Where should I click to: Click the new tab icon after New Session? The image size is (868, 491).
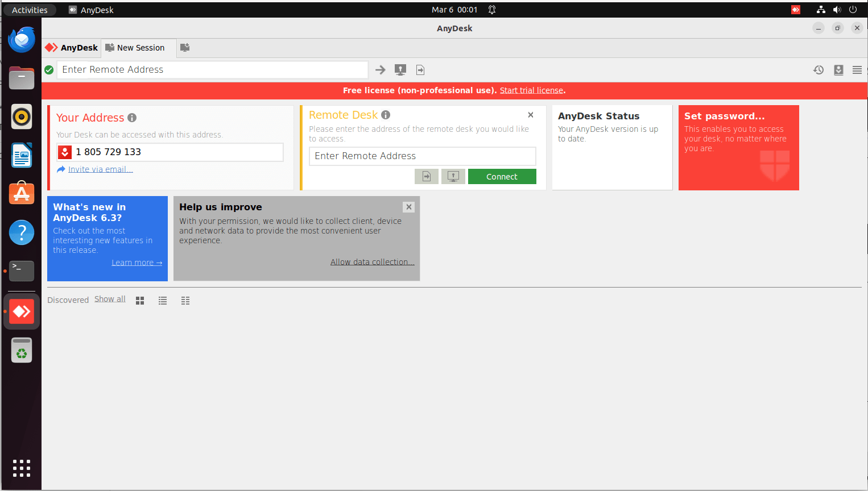point(185,48)
